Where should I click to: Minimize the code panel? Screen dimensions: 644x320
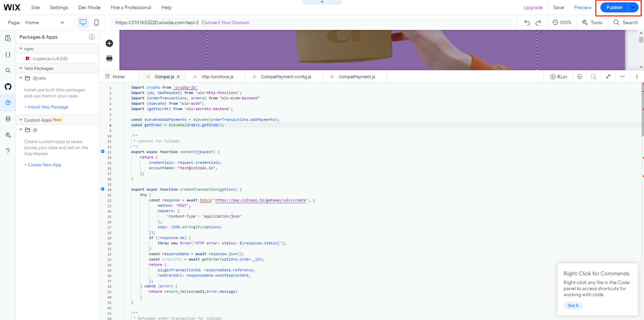pyautogui.click(x=623, y=77)
